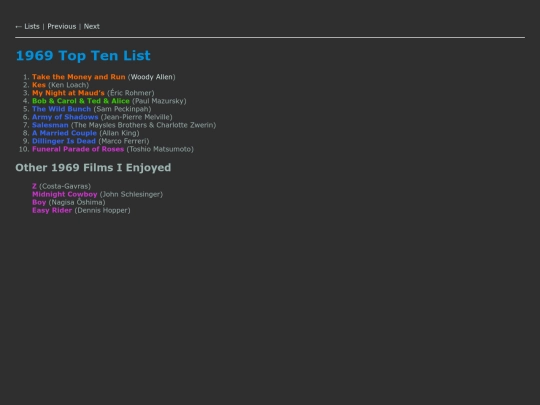The image size is (540, 405).
Task: Click the Other 1969 Films I Enjoyed heading
Action: (x=93, y=167)
